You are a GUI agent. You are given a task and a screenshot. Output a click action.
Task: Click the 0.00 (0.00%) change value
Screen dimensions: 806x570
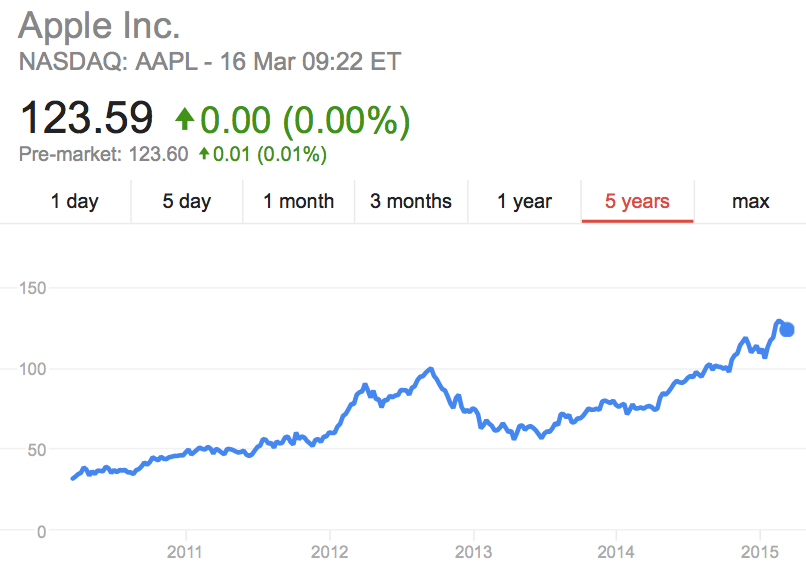coord(305,120)
